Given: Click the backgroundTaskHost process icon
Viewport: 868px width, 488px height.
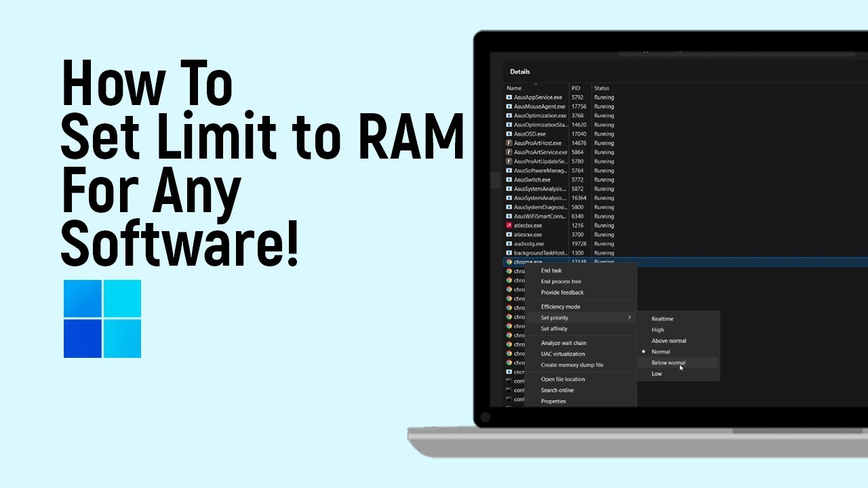Looking at the screenshot, I should click(x=509, y=253).
